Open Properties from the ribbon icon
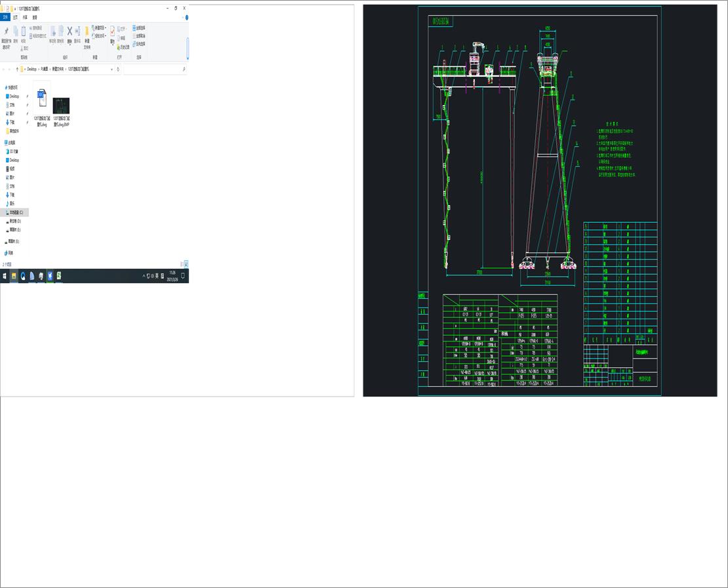The image size is (728, 588). [x=112, y=31]
